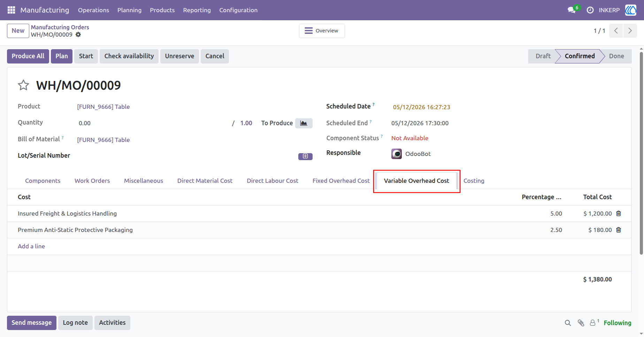This screenshot has height=337, width=644.
Task: Switch to the Work Orders tab
Action: 92,181
